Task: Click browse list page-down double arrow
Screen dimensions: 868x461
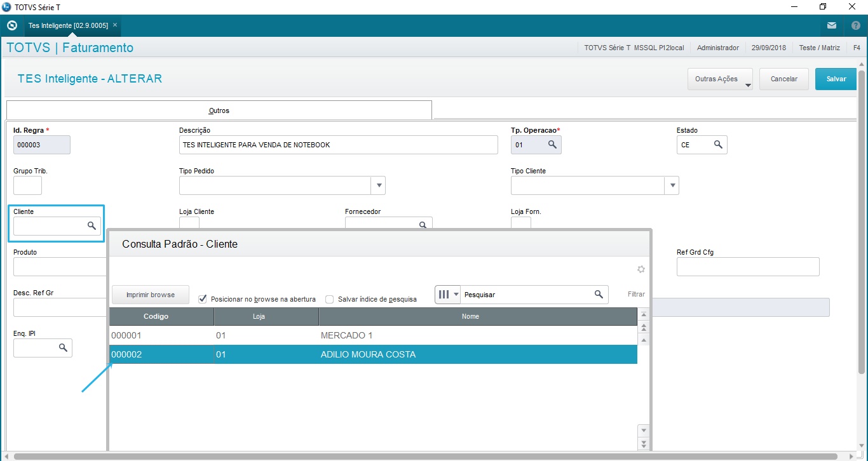Action: click(x=644, y=443)
